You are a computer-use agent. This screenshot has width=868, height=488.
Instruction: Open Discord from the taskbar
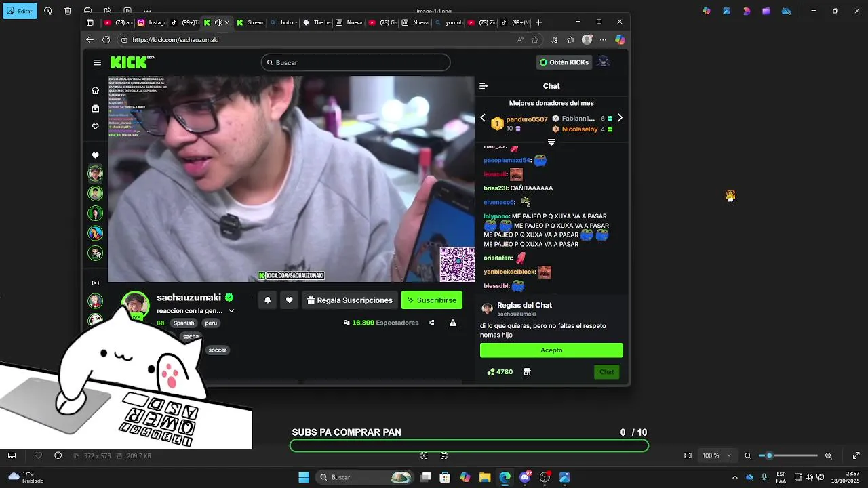tap(525, 477)
